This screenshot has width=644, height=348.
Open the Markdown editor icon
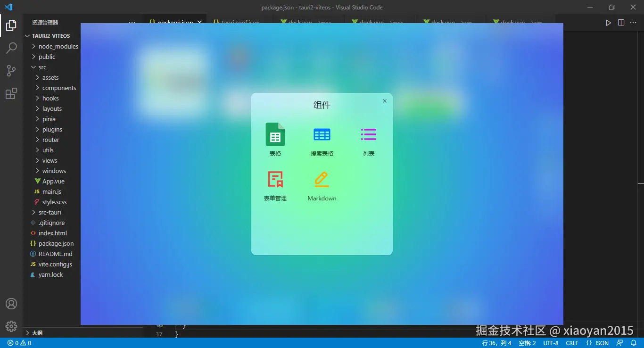click(322, 179)
